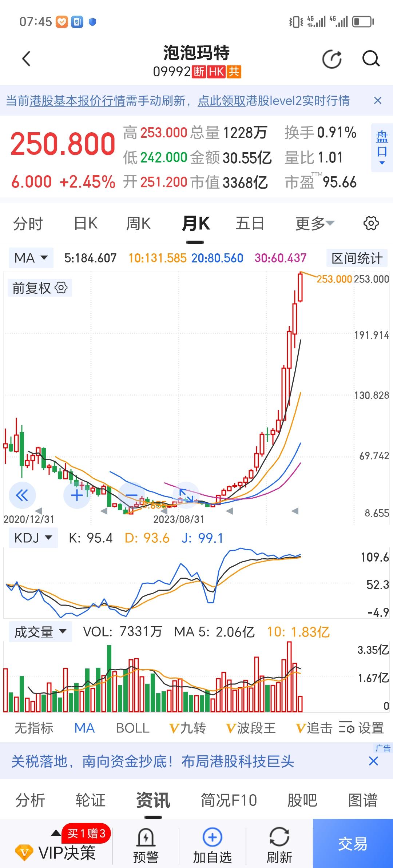
Task: Open the MA indicator dropdown
Action: (x=31, y=258)
